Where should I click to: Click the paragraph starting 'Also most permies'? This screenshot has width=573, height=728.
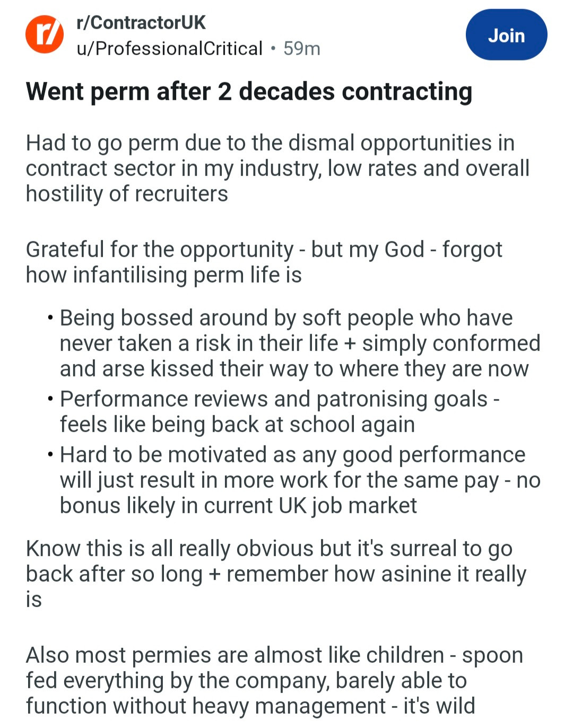(274, 680)
